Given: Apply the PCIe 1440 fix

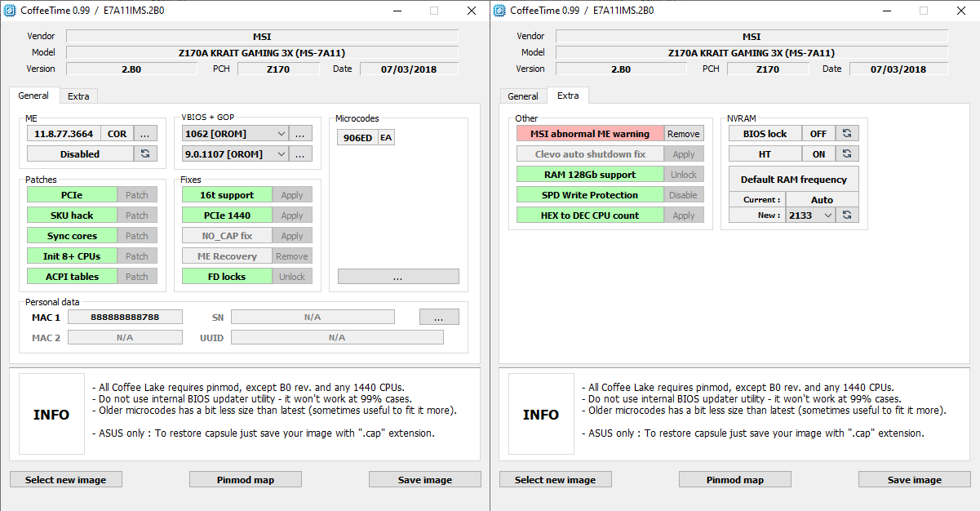Looking at the screenshot, I should click(x=292, y=215).
